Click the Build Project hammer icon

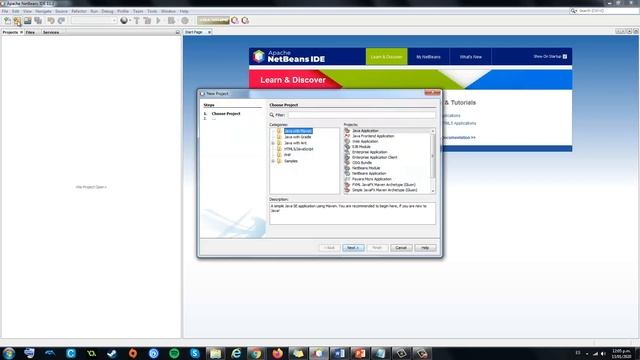tap(137, 20)
